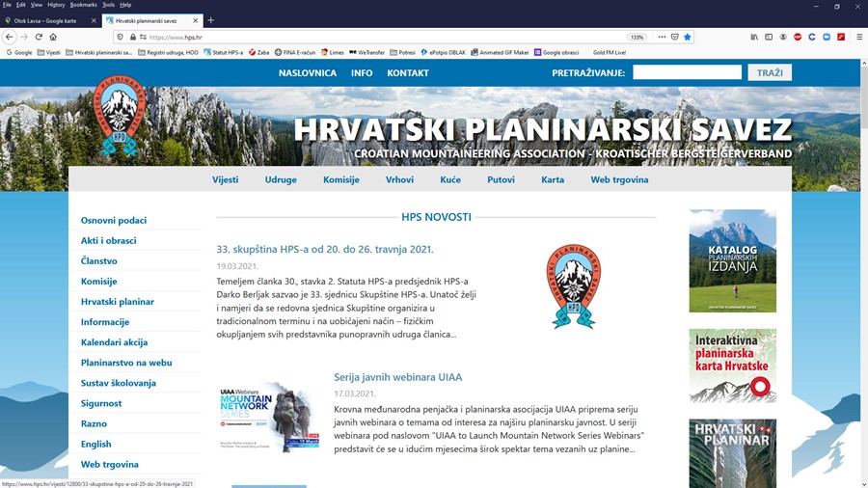Open the Vijesti section in main menu
The width and height of the screenshot is (868, 488).
click(226, 179)
